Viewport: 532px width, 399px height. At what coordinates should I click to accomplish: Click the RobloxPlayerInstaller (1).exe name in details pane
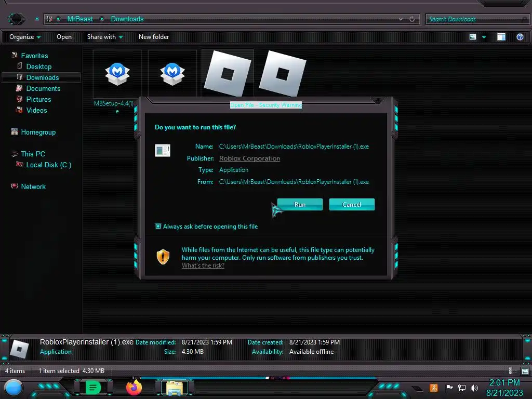[87, 342]
